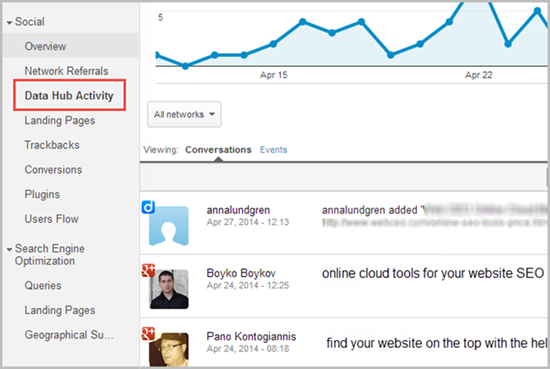Click the 'find your website on the top' post

click(x=437, y=343)
